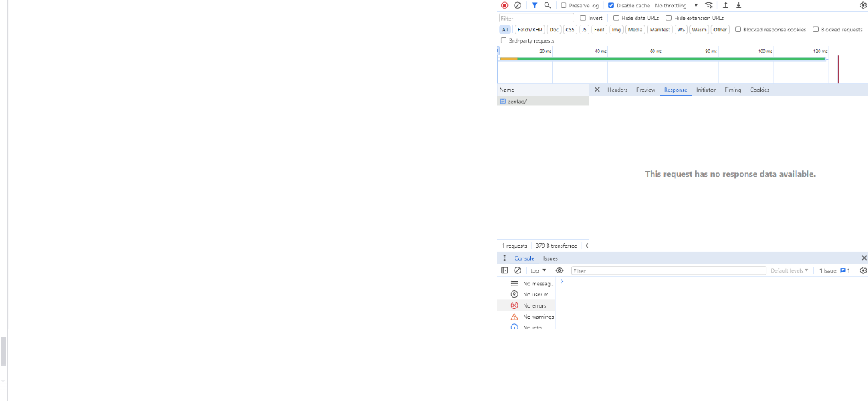Enable 3rd-party requests checkbox
Screen dimensions: 868x401
click(503, 40)
